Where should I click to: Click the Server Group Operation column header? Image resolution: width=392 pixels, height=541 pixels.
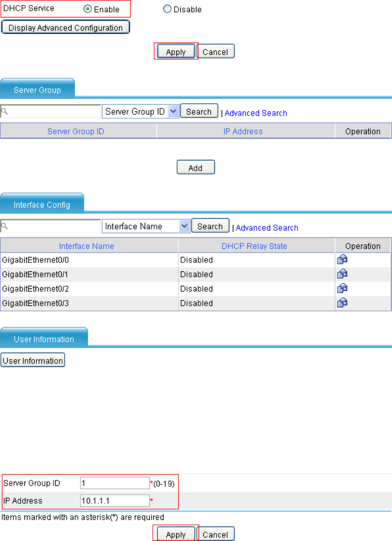363,131
